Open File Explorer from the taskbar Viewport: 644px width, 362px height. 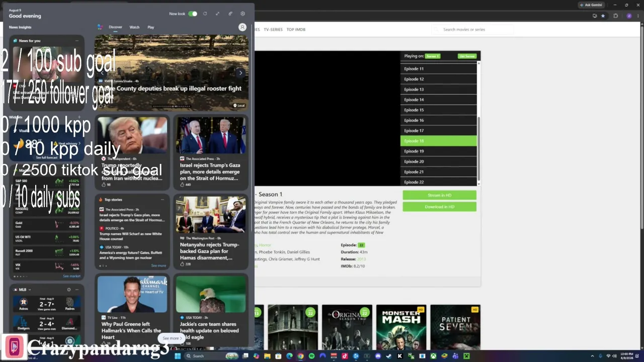click(267, 356)
